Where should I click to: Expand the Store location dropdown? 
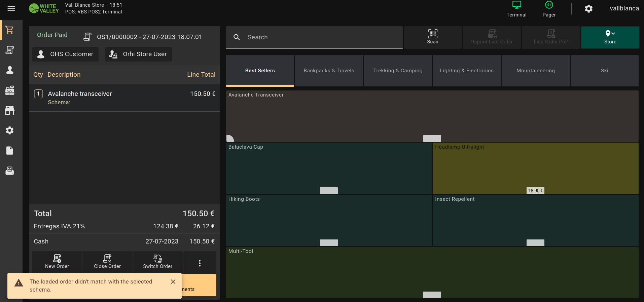pyautogui.click(x=610, y=37)
